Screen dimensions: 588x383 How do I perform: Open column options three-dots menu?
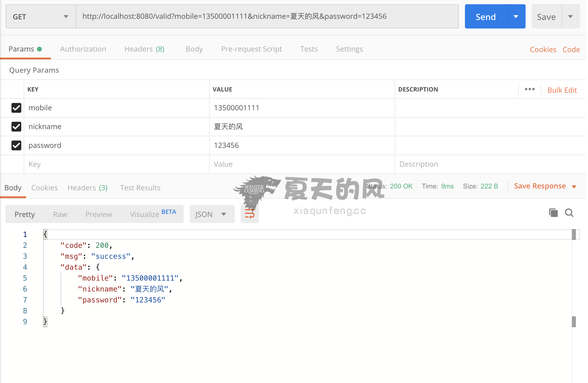[530, 89]
